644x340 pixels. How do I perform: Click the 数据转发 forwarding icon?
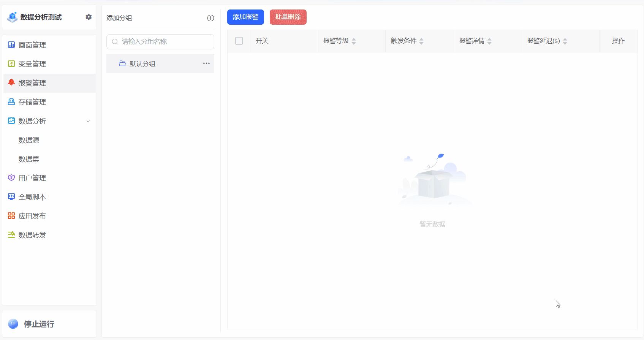(x=11, y=235)
